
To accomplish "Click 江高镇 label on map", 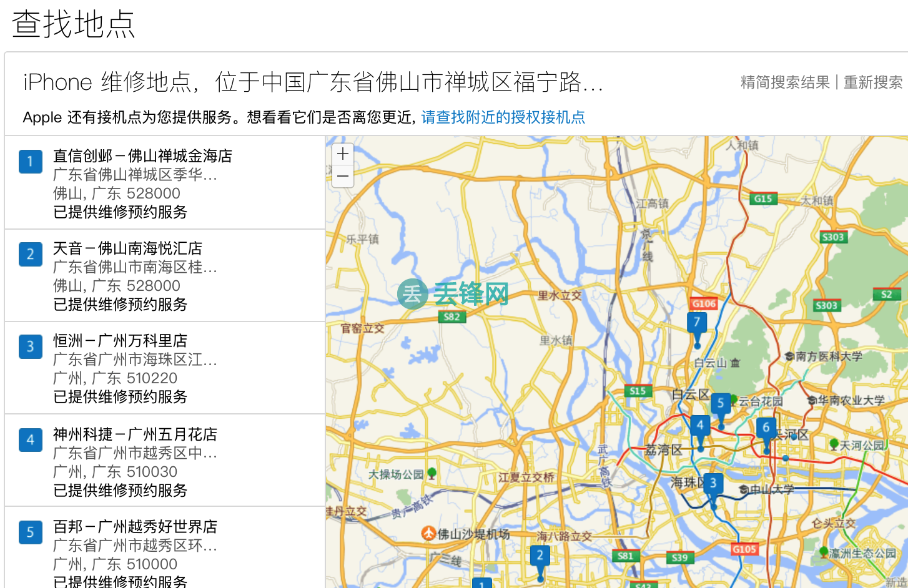I will [653, 203].
